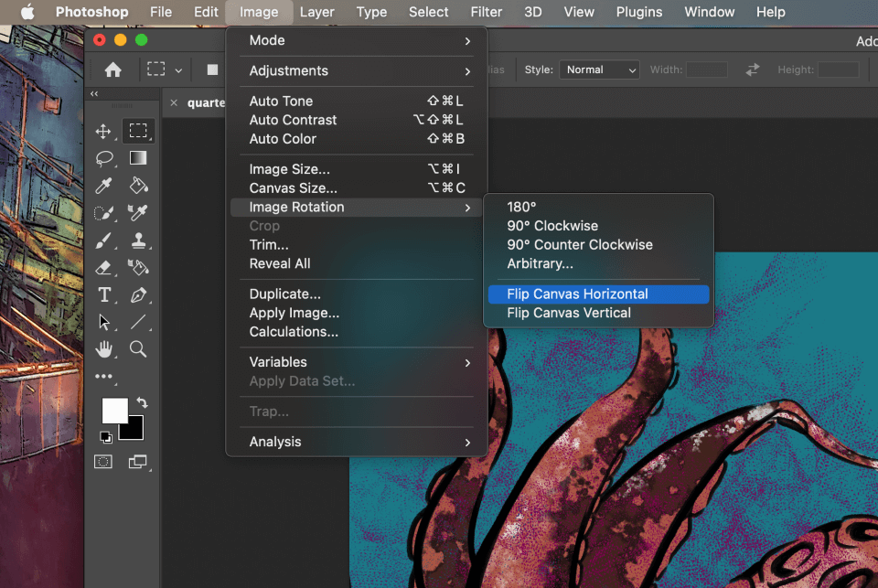Image resolution: width=878 pixels, height=588 pixels.
Task: Select the Gradient tool
Action: tap(138, 158)
